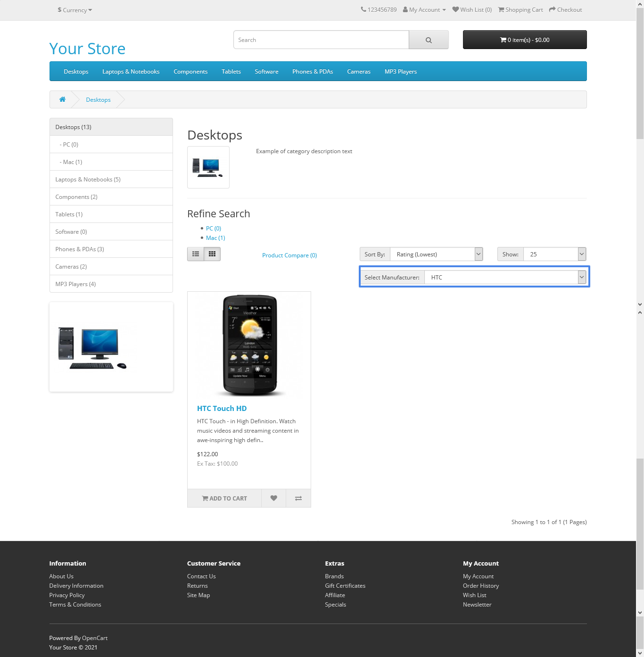Open Delivery Information footer link
The image size is (644, 657).
click(x=76, y=586)
